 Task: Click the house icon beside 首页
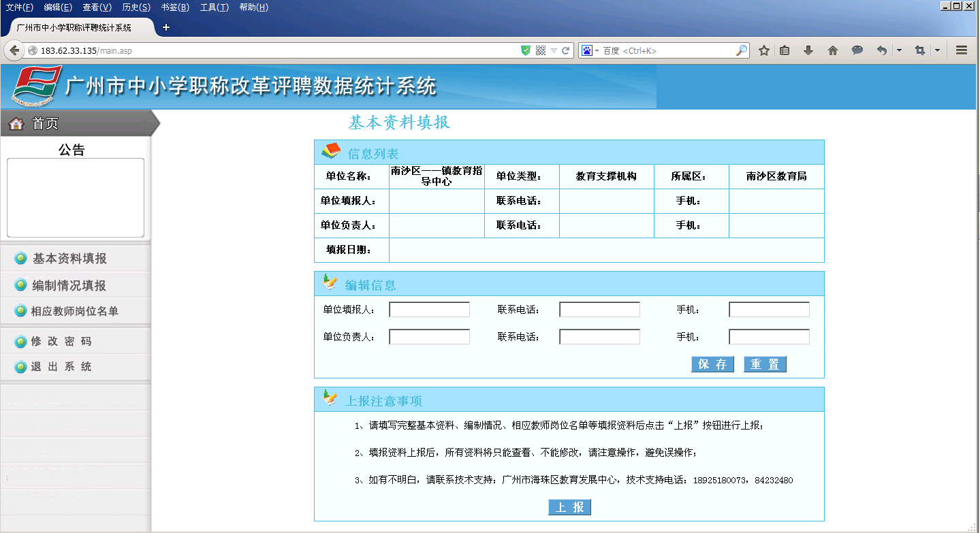16,123
